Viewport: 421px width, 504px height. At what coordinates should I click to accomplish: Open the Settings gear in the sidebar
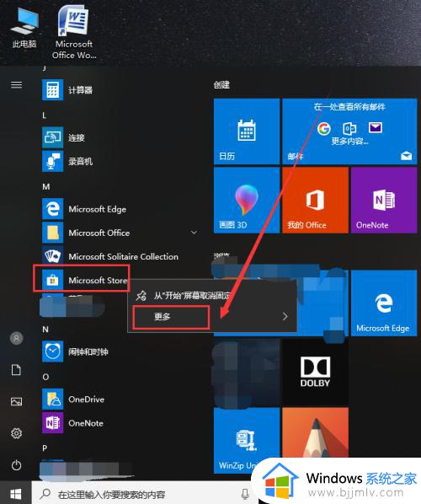click(16, 433)
